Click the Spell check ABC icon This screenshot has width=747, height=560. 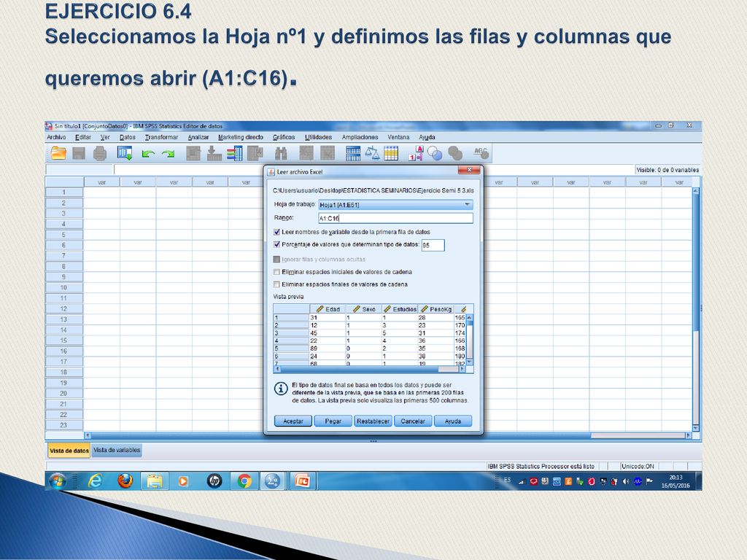pos(481,153)
